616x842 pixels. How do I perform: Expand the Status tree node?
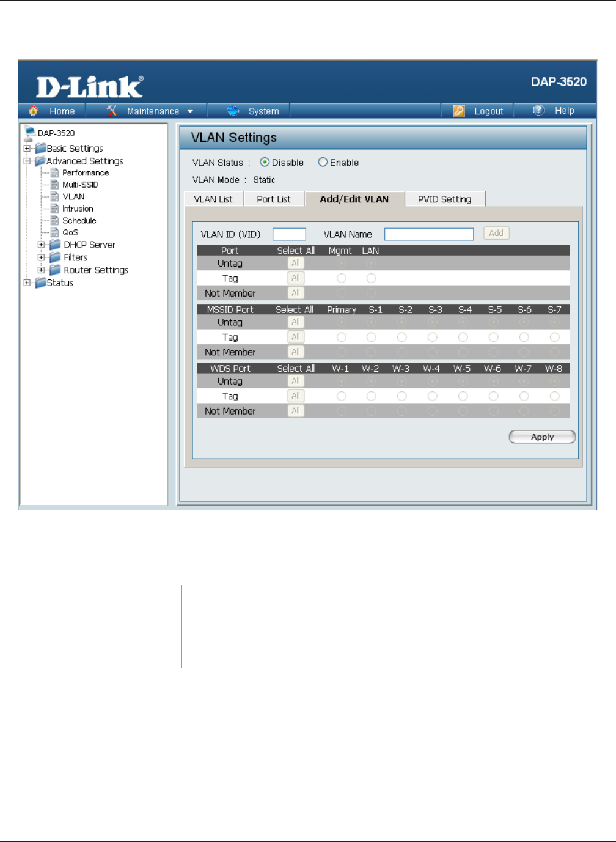pyautogui.click(x=27, y=283)
